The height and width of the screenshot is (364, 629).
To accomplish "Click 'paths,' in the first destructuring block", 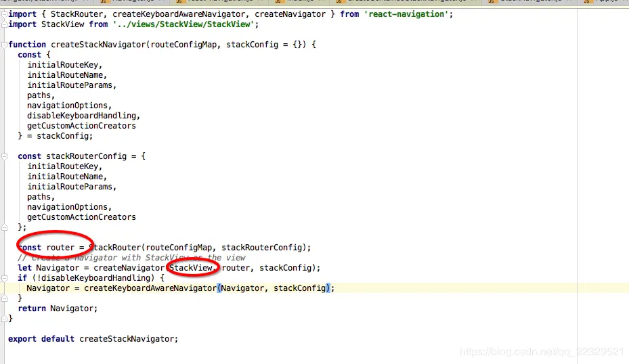I will click(x=41, y=95).
